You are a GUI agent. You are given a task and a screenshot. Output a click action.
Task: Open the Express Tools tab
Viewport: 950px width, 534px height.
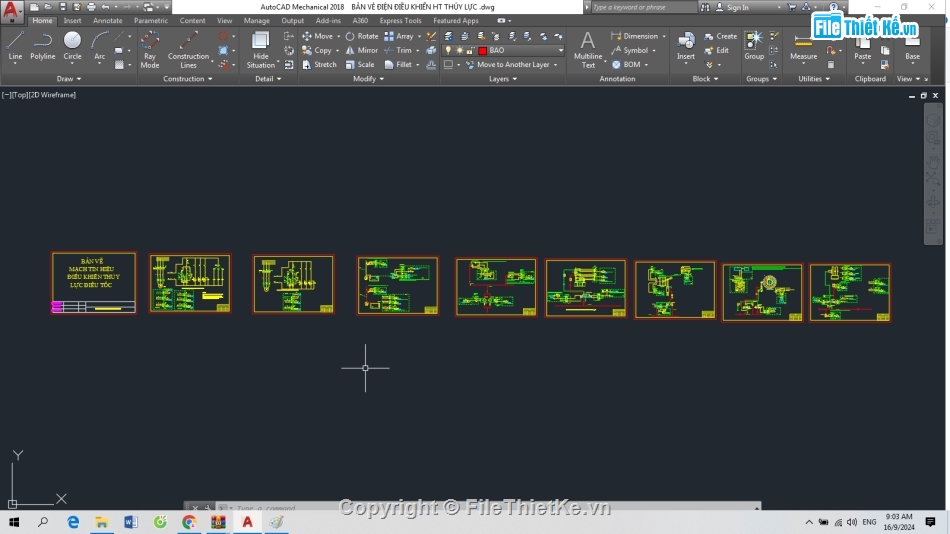pyautogui.click(x=400, y=21)
